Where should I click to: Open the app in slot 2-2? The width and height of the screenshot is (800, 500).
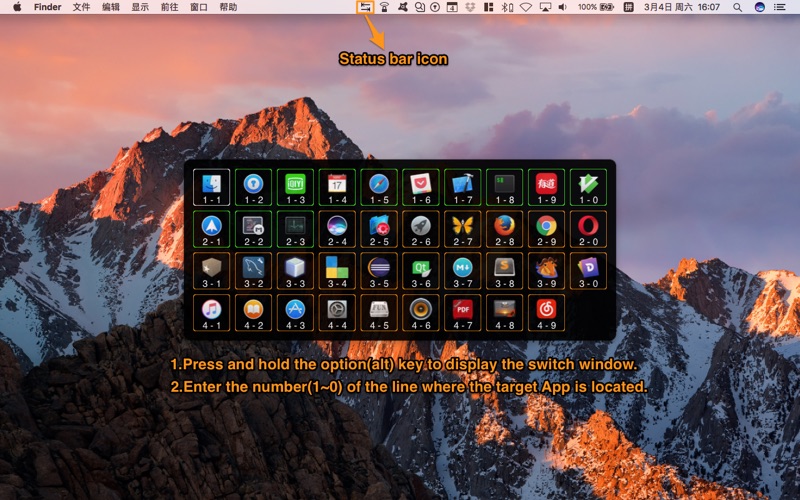pyautogui.click(x=253, y=229)
